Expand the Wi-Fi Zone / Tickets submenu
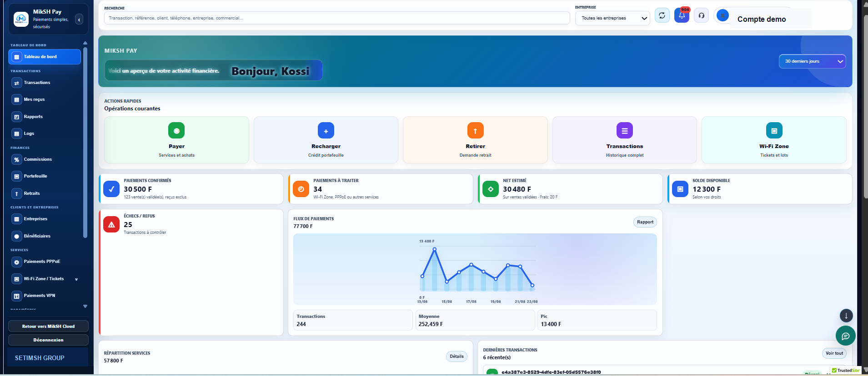 tap(76, 279)
